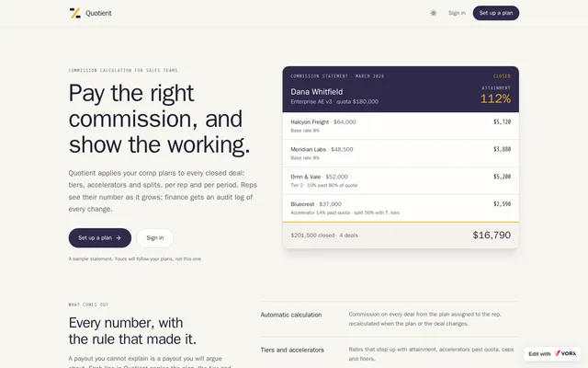Click the Quotient logo icon
This screenshot has height=368, width=588.
75,13
